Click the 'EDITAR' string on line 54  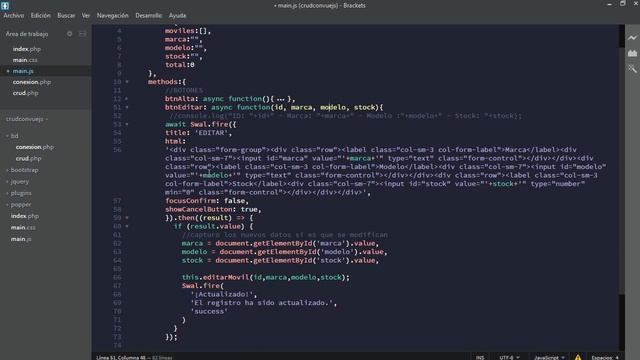point(211,133)
